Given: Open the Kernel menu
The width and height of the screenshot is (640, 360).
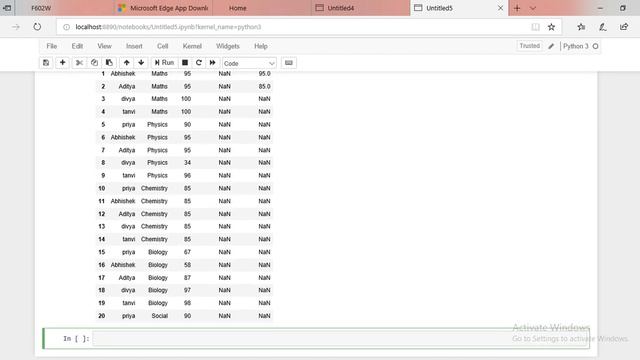Looking at the screenshot, I should [192, 46].
